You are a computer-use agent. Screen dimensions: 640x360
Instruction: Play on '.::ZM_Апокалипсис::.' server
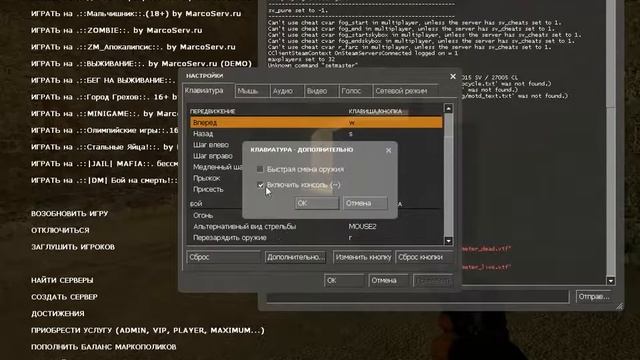tap(133, 47)
